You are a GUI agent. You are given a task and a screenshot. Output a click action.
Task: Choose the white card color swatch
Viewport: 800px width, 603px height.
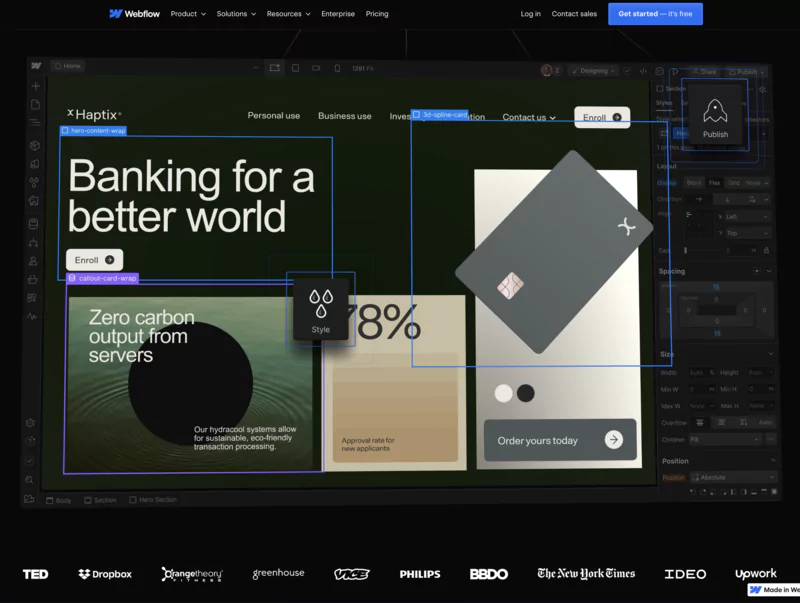pos(504,393)
